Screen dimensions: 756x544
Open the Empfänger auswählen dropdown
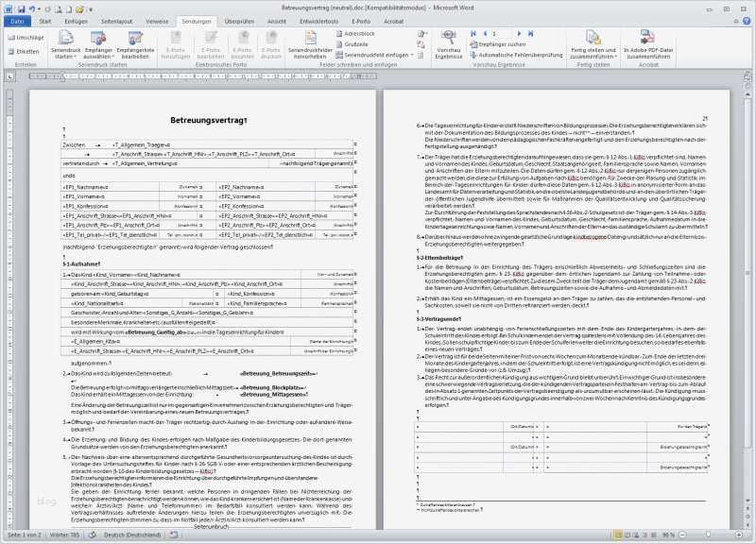pyautogui.click(x=98, y=44)
